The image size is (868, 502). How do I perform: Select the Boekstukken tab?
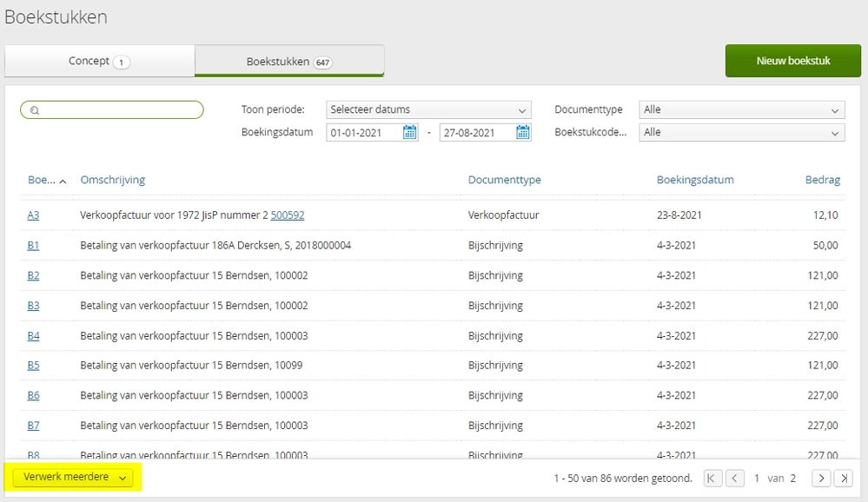[x=288, y=62]
